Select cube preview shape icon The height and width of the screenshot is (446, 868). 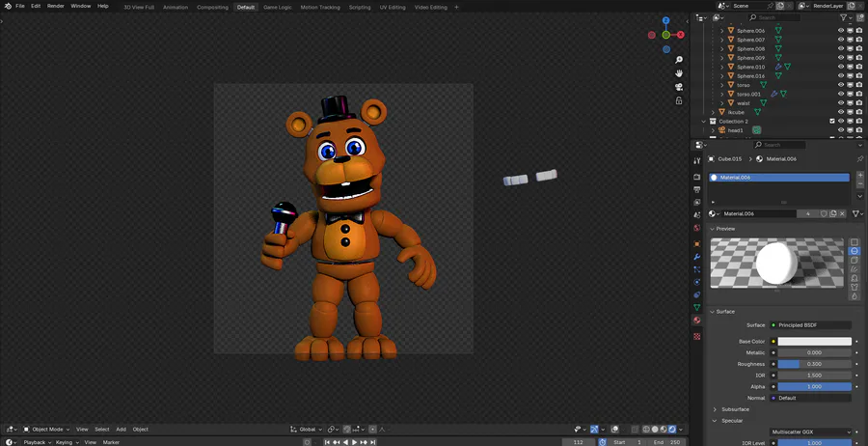click(854, 261)
